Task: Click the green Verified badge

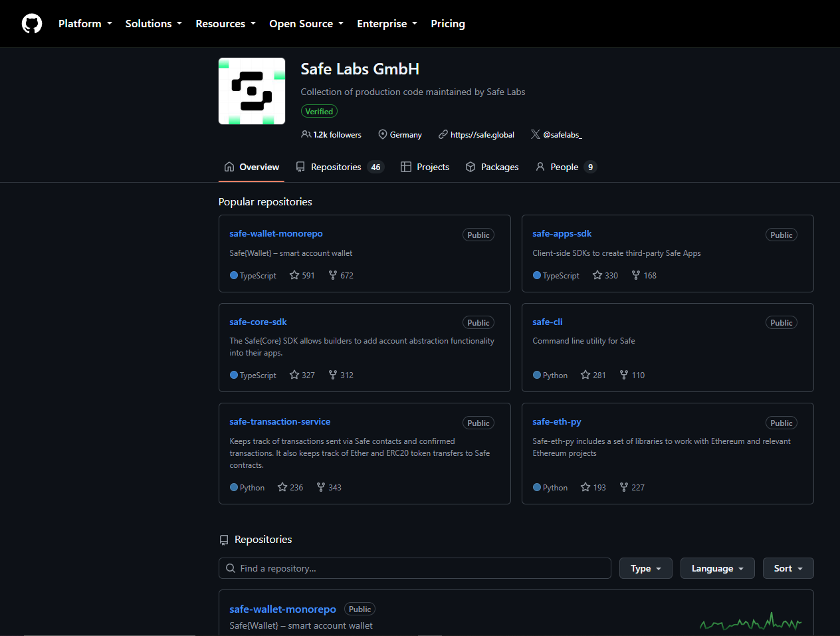Action: [319, 112]
